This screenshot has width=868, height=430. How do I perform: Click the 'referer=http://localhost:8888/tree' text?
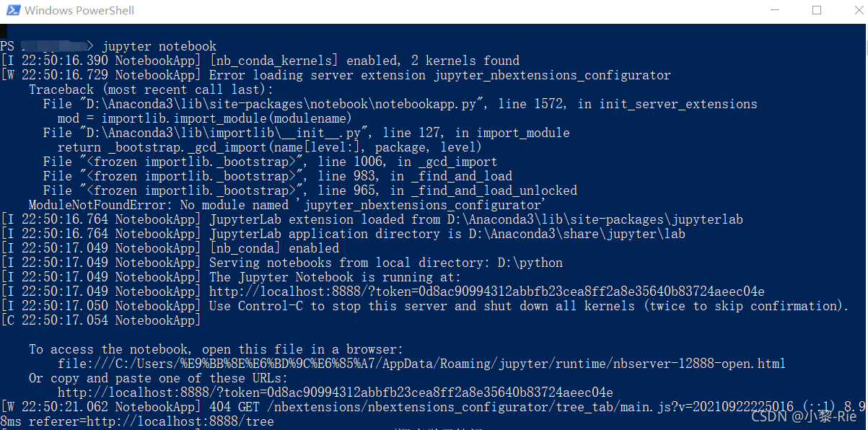152,421
